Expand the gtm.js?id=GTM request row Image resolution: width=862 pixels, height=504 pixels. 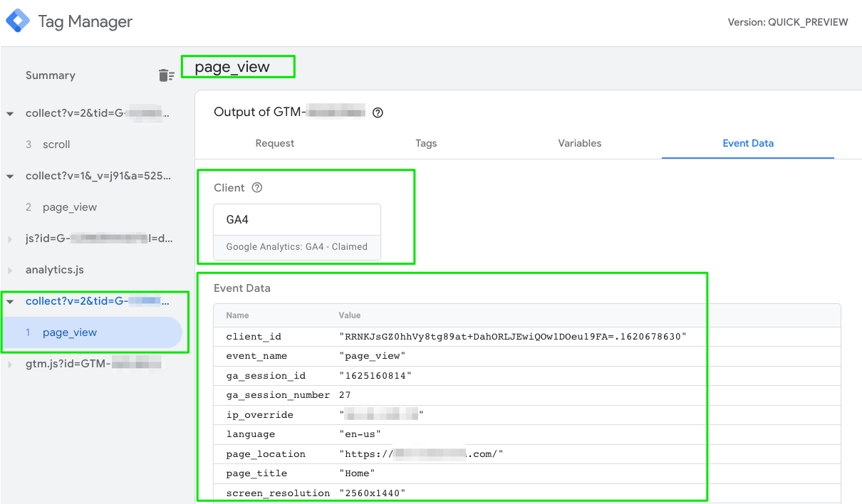10,364
